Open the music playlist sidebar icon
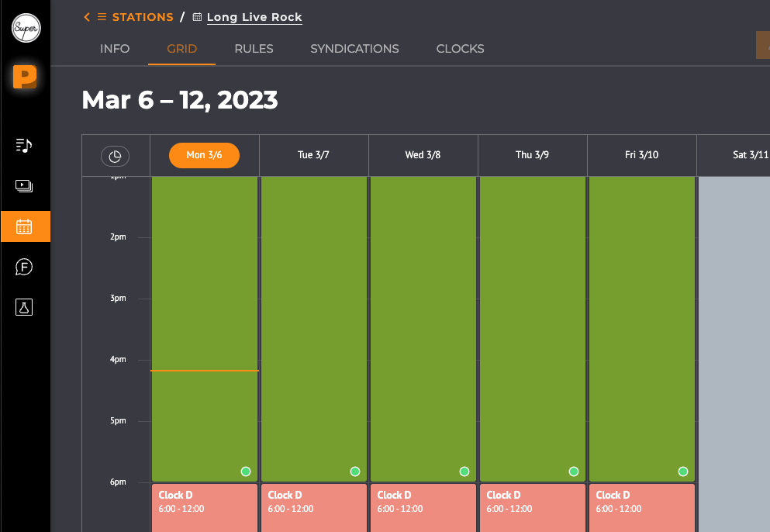The height and width of the screenshot is (532, 770). pyautogui.click(x=24, y=145)
